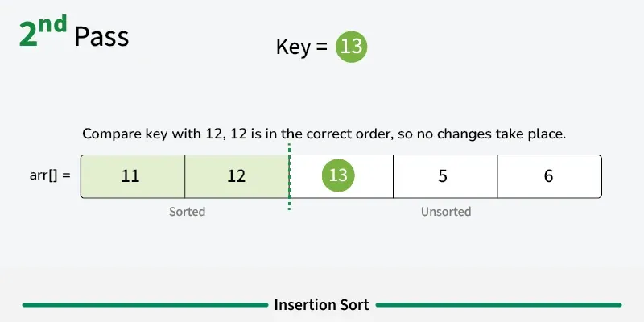Select the green 13 circle inside the array
The image size is (644, 322).
tap(340, 176)
